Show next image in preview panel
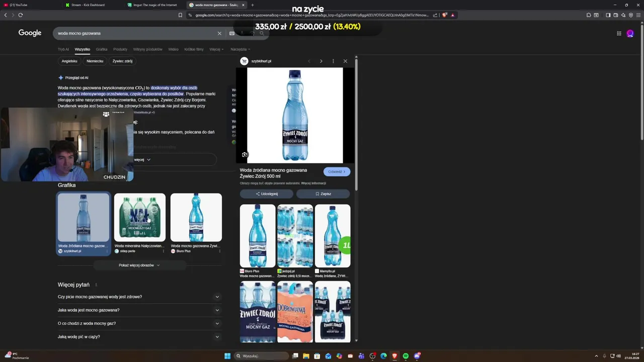Image resolution: width=644 pixels, height=362 pixels. pos(321,61)
